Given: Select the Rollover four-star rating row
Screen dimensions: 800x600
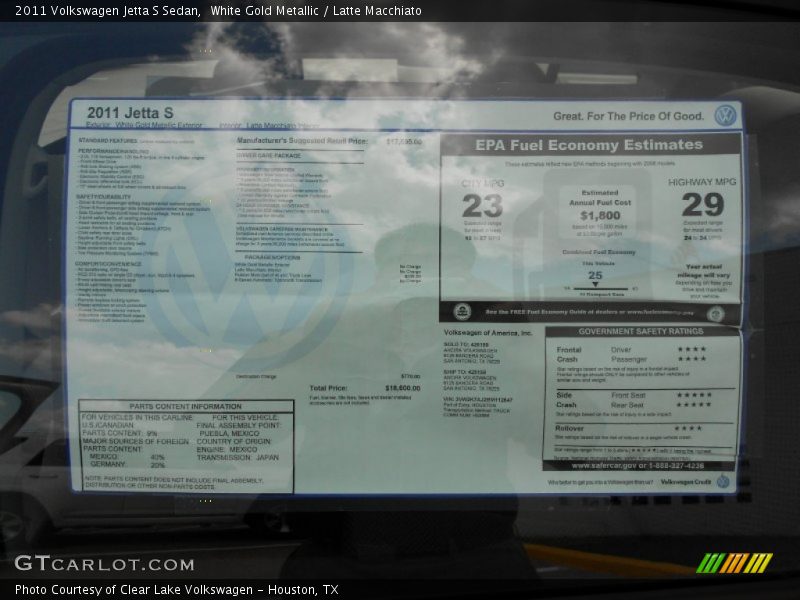Looking at the screenshot, I should coord(689,426).
